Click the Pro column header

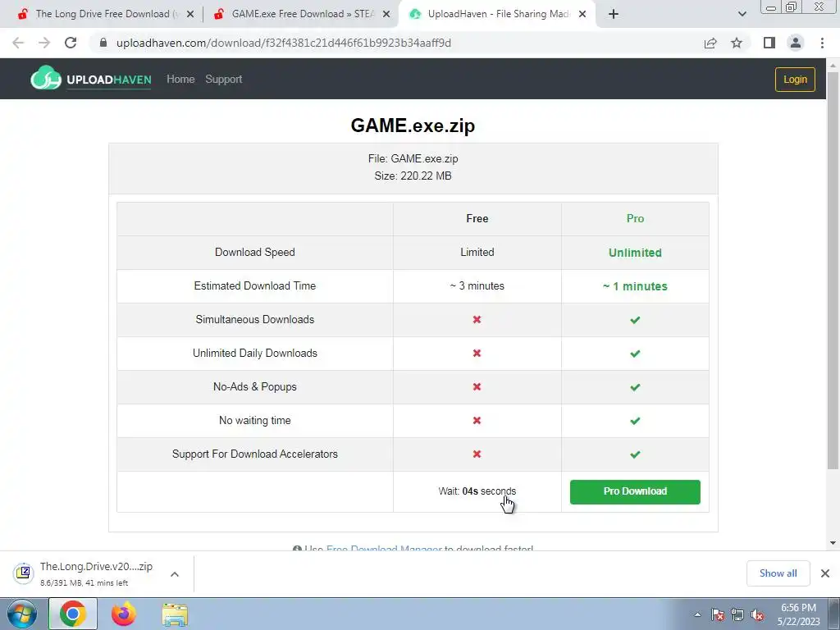pyautogui.click(x=635, y=218)
